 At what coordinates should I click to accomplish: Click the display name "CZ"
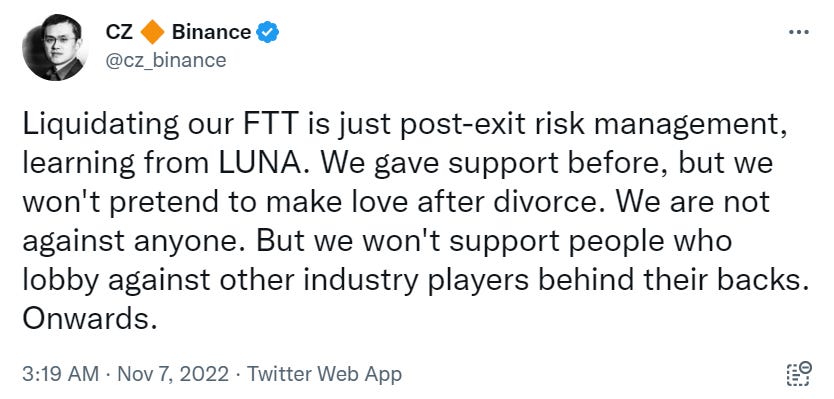(119, 32)
